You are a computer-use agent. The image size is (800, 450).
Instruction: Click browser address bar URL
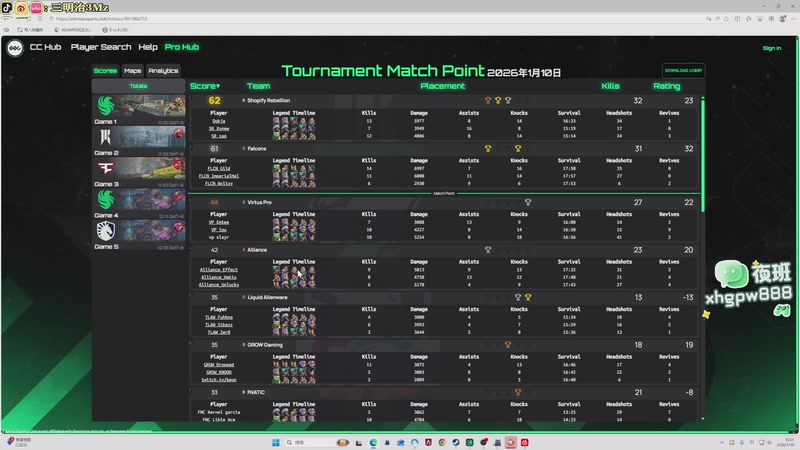tap(102, 19)
